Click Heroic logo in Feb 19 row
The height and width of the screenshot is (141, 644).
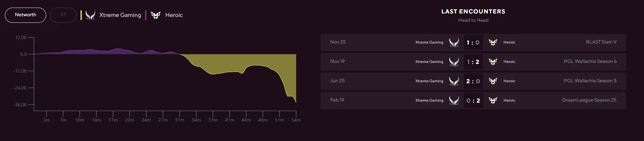click(x=493, y=101)
